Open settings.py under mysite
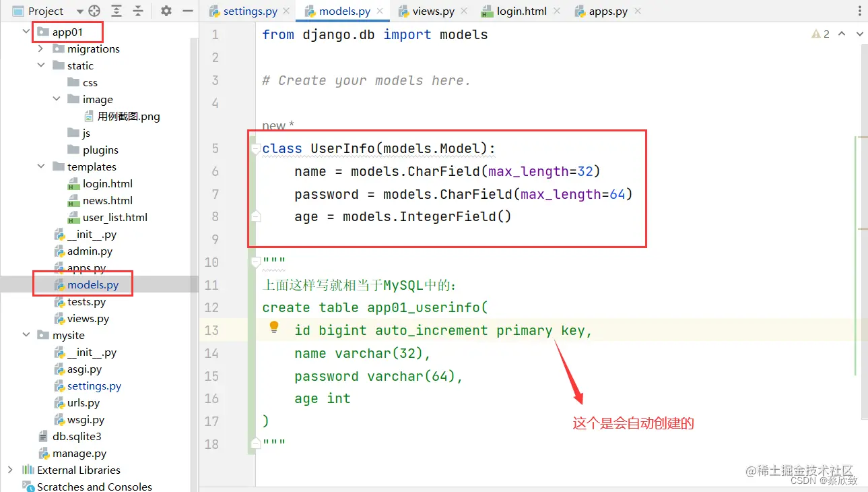Screen dimensions: 868x492 click(x=88, y=386)
